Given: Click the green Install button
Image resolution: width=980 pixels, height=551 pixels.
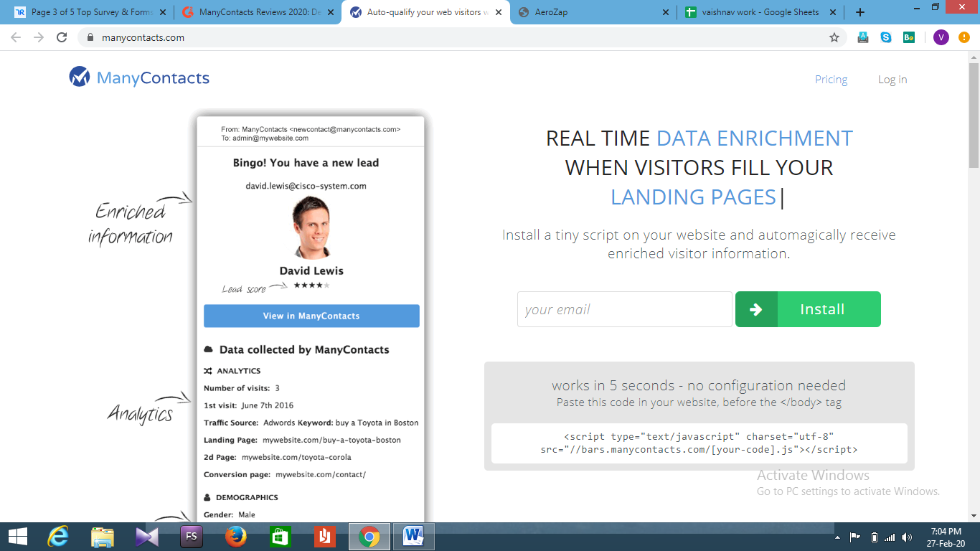Looking at the screenshot, I should 808,309.
